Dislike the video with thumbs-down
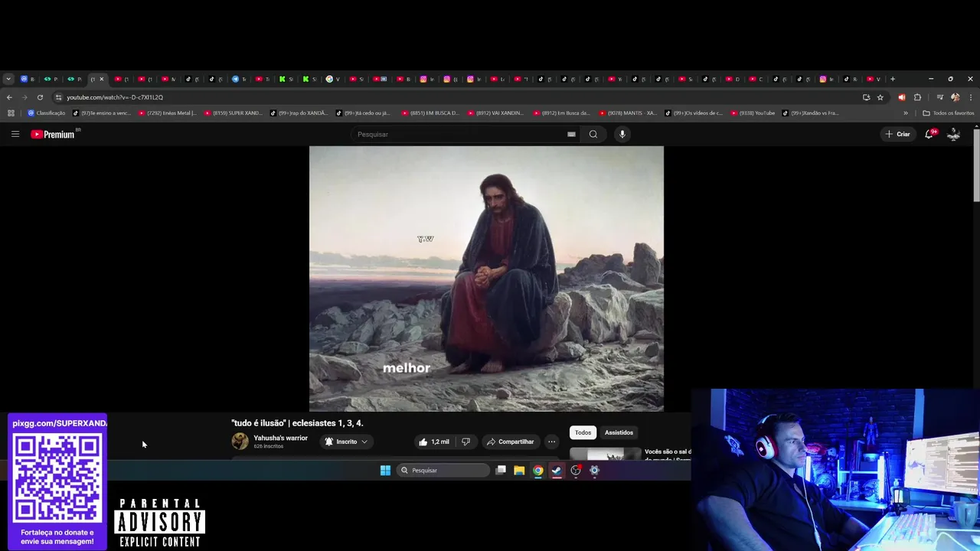 point(465,442)
